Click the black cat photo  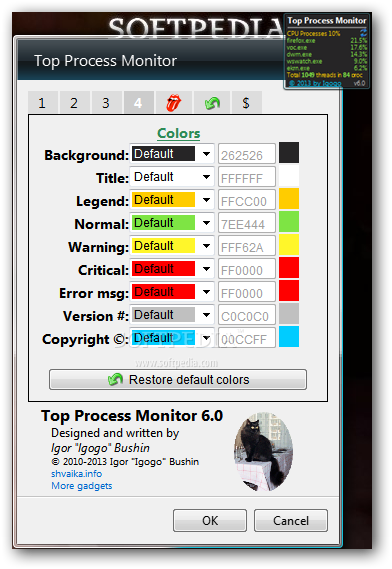point(264,451)
